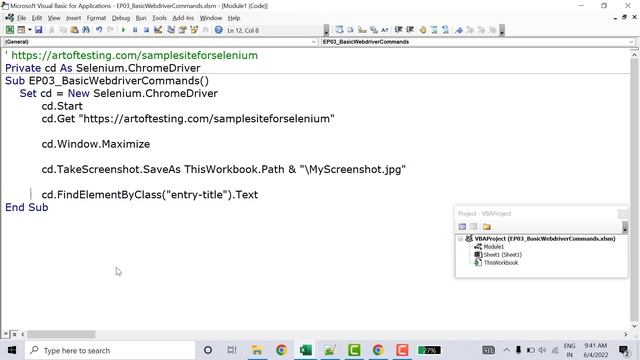Open the Standard toolbar options arrow

(326, 30)
